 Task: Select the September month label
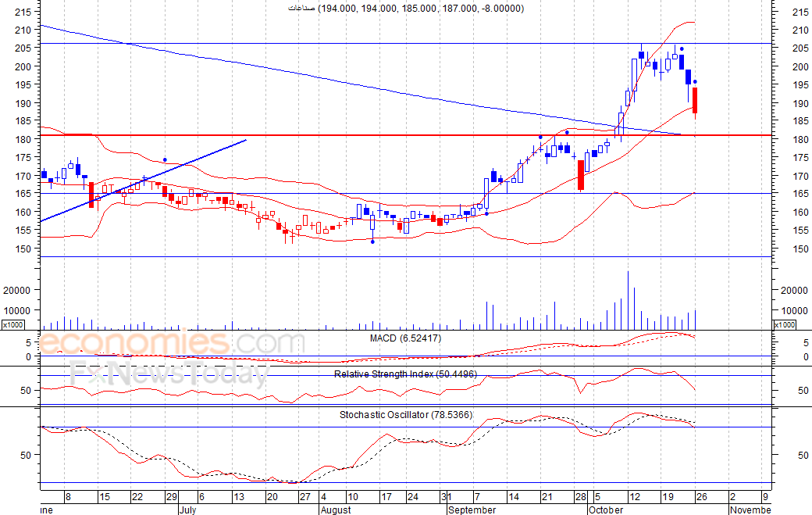click(x=472, y=510)
